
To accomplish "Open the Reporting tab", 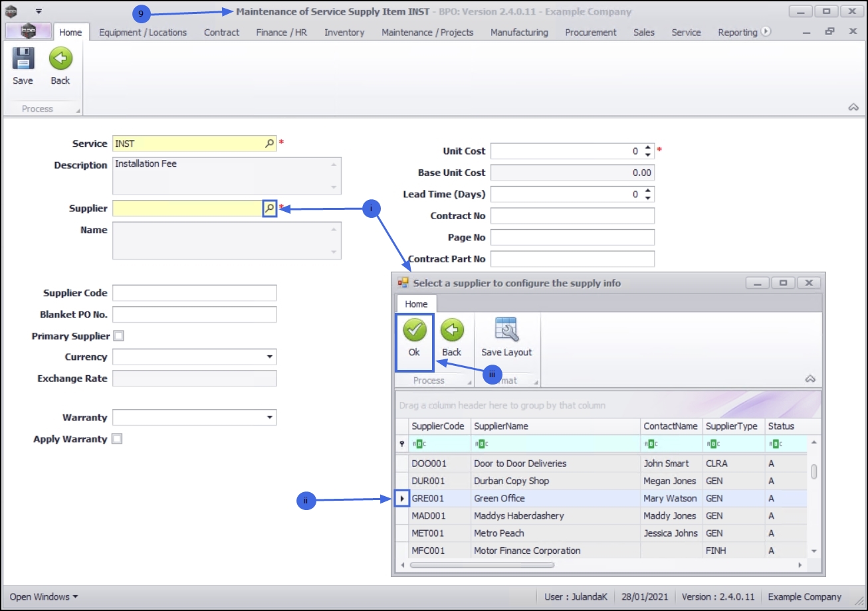I will [737, 32].
